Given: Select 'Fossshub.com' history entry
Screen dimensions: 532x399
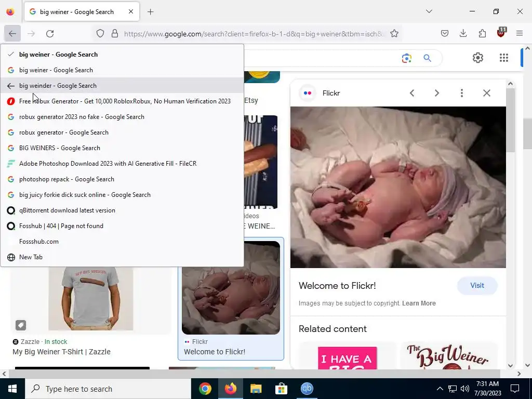Looking at the screenshot, I should click(122, 242).
